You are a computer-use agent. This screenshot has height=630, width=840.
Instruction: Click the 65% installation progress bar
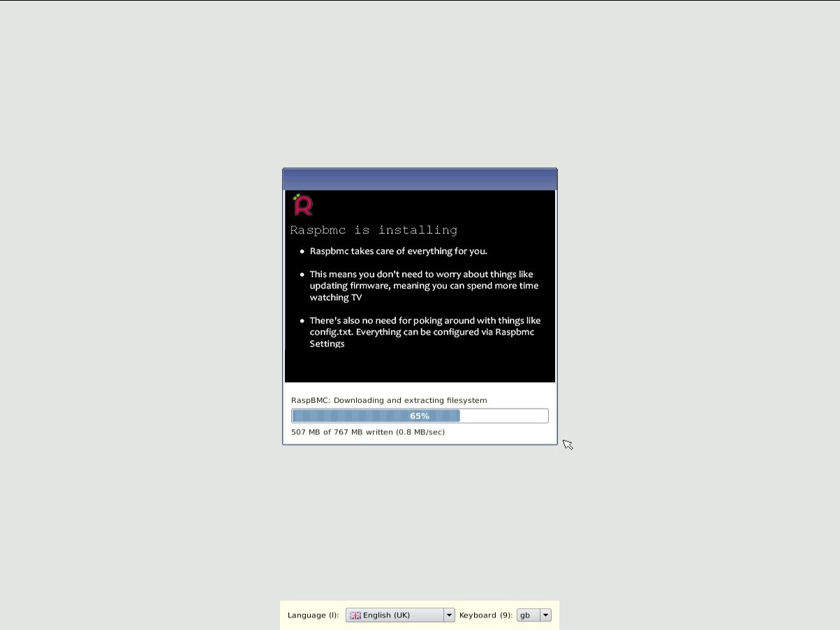420,416
